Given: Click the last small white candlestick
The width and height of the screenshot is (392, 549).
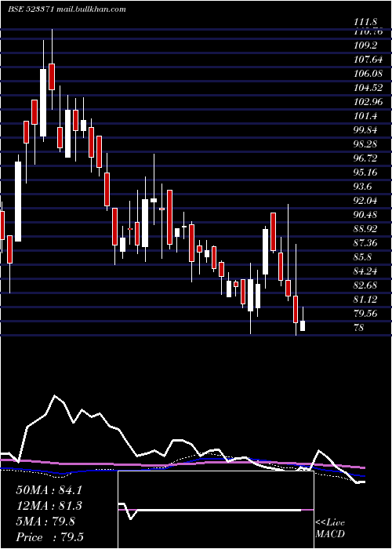Looking at the screenshot, I should pos(303,325).
